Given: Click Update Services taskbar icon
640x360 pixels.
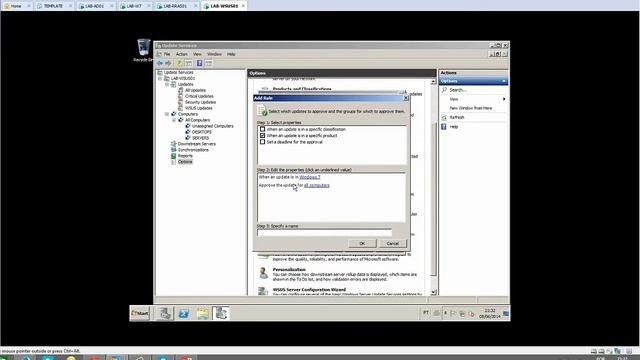Looking at the screenshot, I should tap(221, 313).
